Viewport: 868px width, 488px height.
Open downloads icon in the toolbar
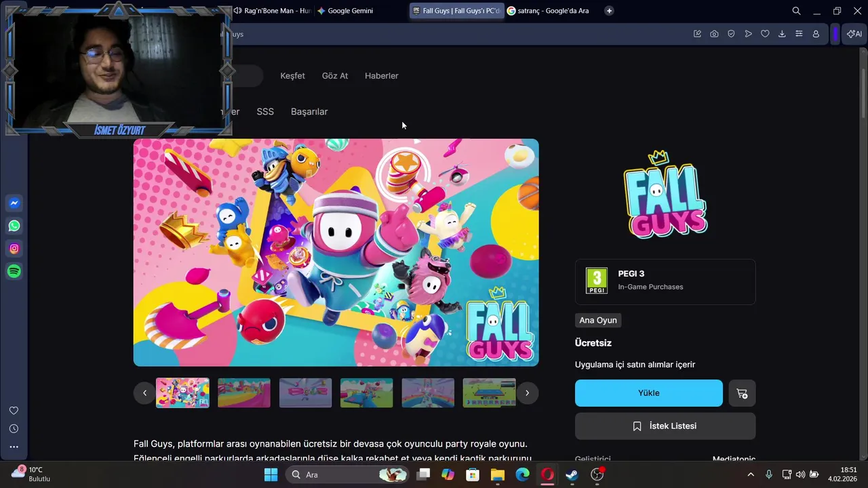coord(782,34)
